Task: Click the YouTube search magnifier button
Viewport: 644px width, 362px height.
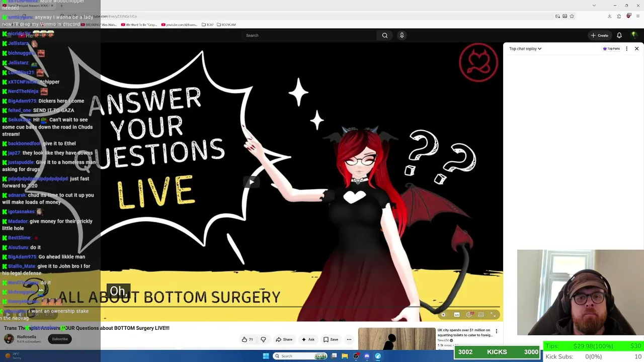Action: coord(385,35)
